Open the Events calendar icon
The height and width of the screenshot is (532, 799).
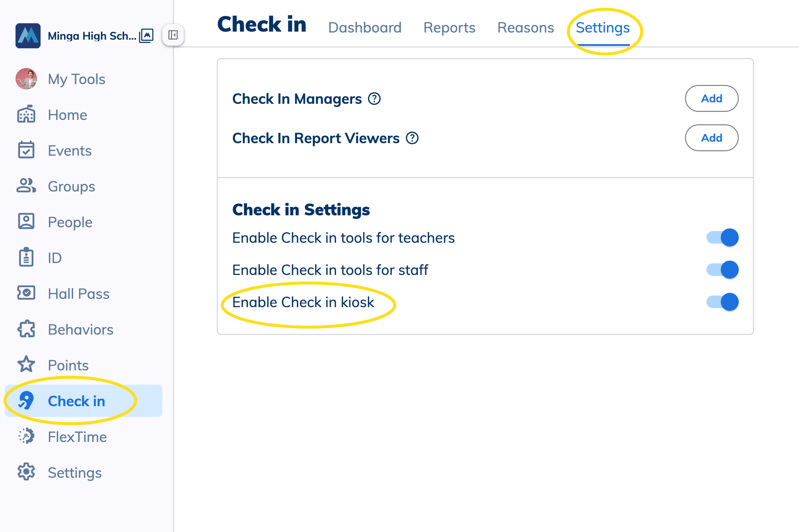(x=26, y=150)
